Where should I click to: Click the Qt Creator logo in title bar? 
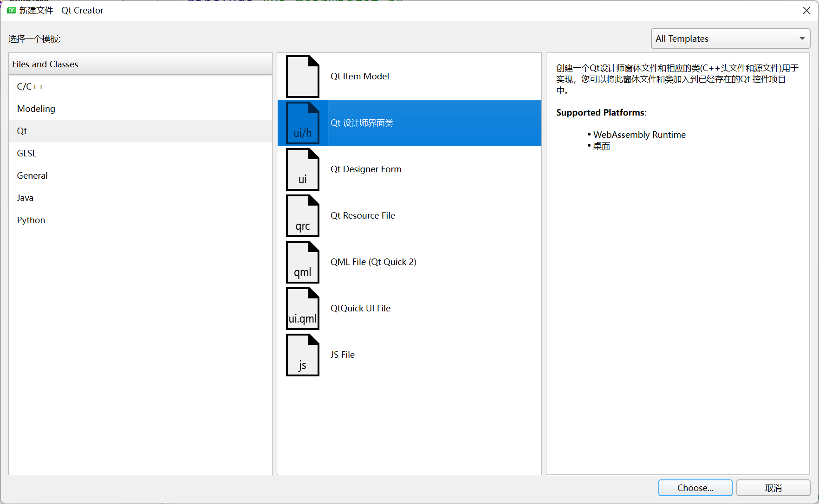tap(12, 10)
